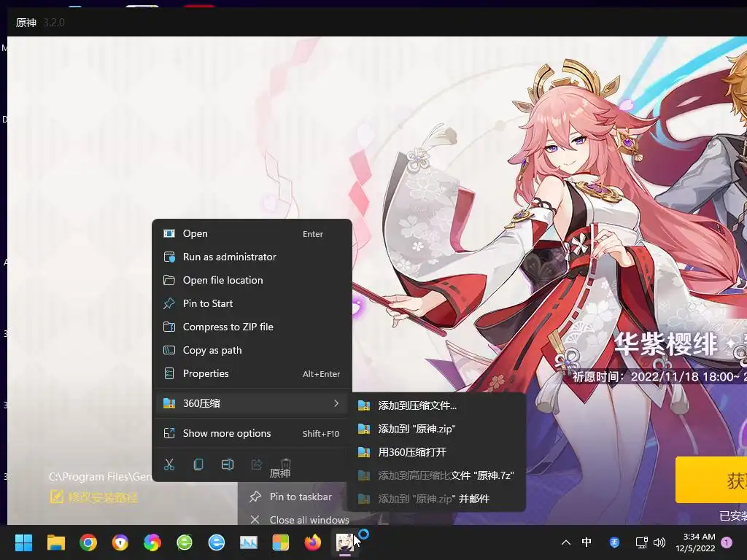The height and width of the screenshot is (560, 747).
Task: Open File Explorer from taskbar
Action: (55, 542)
